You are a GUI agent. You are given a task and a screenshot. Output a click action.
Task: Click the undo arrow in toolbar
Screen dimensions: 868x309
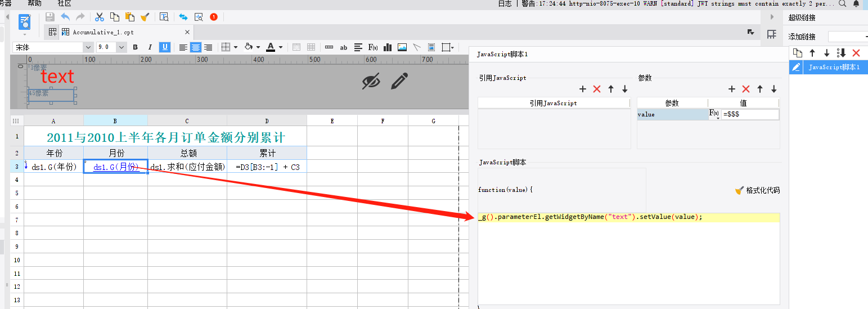65,17
